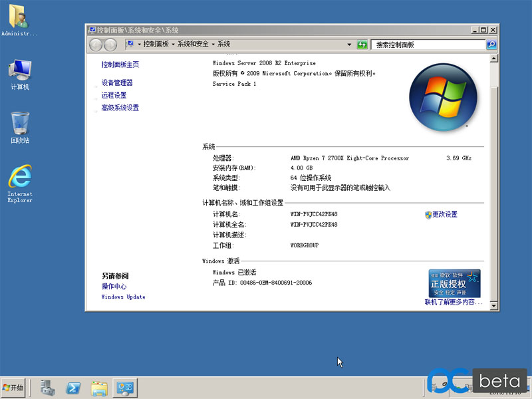Click the shield icon beside 更改设置
This screenshot has height=399, width=532.
(x=428, y=215)
